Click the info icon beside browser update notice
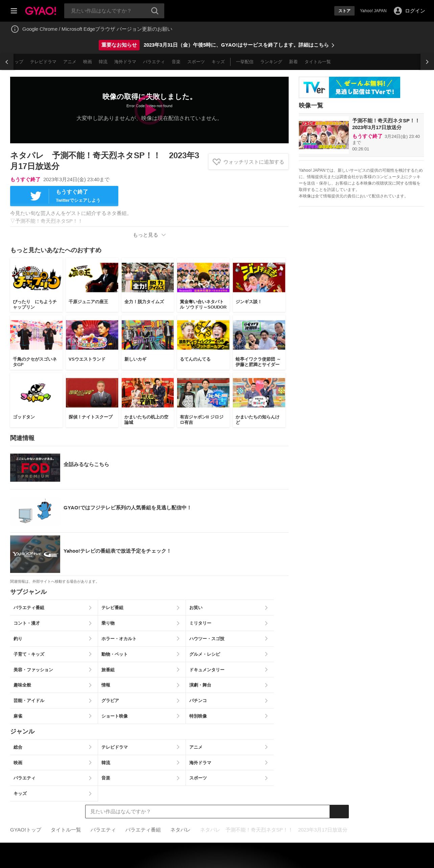This screenshot has width=434, height=868. [x=15, y=29]
